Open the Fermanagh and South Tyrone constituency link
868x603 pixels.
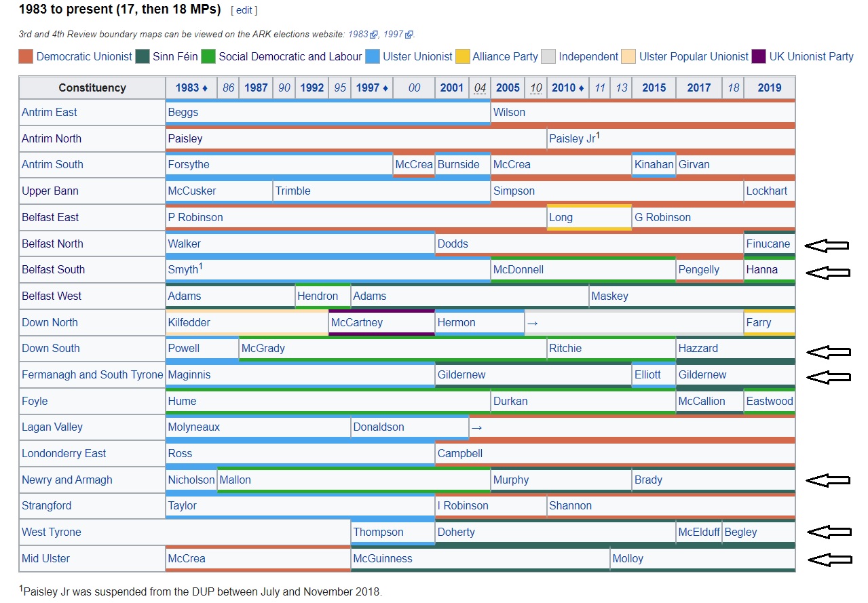point(92,374)
